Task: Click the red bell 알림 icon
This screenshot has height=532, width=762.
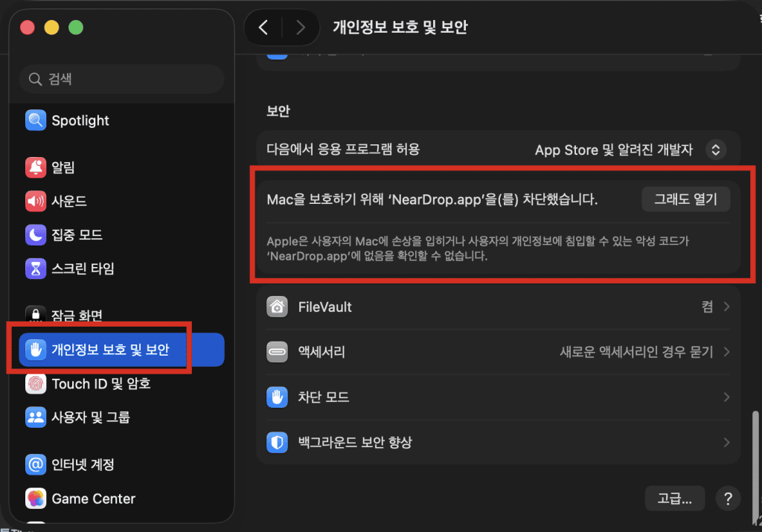Action: (x=36, y=167)
